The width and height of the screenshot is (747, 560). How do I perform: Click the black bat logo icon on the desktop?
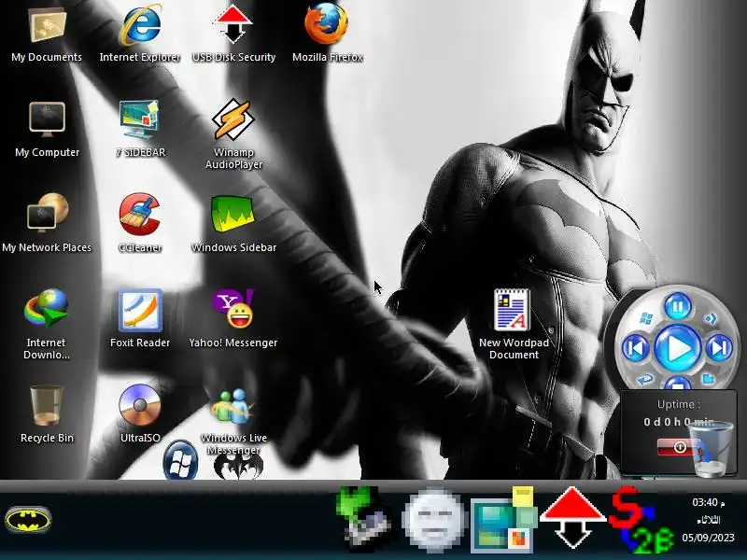click(x=238, y=466)
